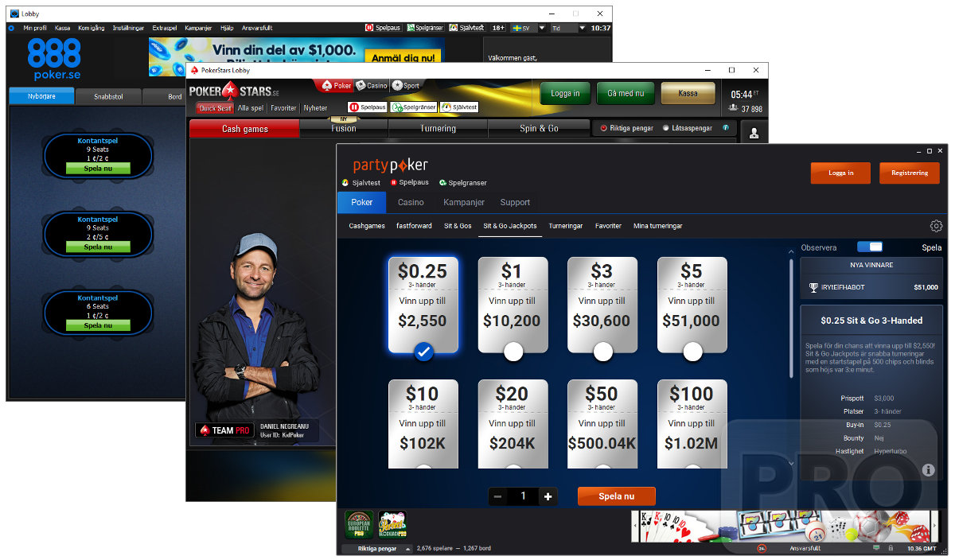
Task: Open the Poker tab in partypoker
Action: pyautogui.click(x=362, y=202)
